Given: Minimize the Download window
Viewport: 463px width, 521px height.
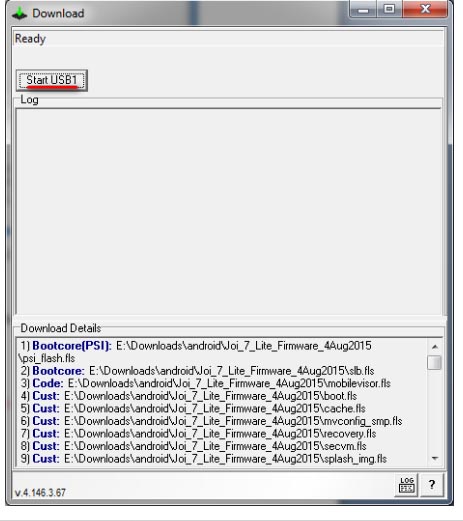Looking at the screenshot, I should pyautogui.click(x=363, y=9).
